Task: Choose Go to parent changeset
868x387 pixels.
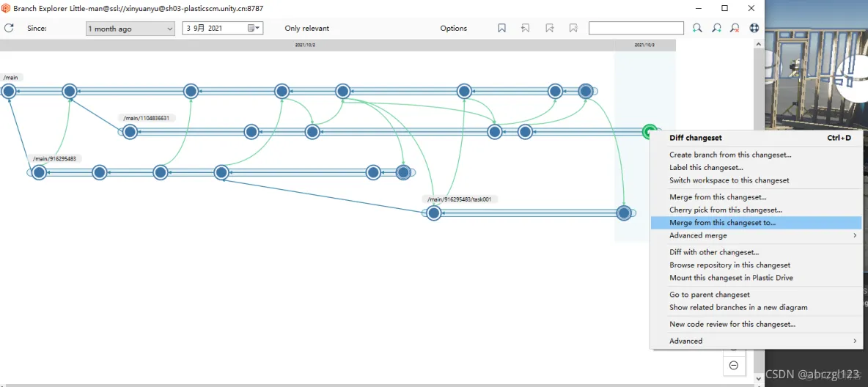Action: pyautogui.click(x=756, y=295)
